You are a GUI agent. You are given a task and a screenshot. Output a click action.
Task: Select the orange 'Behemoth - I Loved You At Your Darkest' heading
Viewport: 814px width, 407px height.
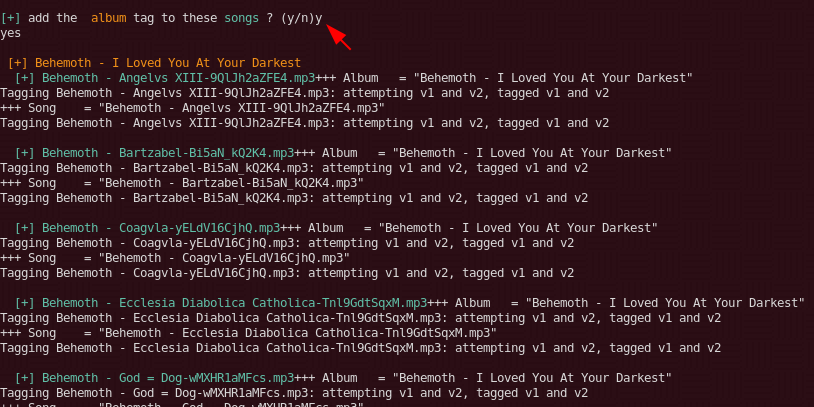168,63
